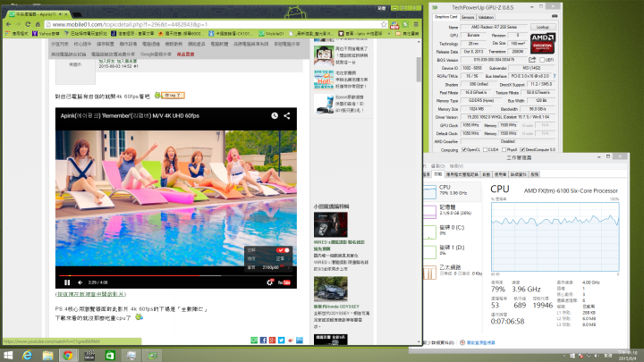Share the post on Twitter
The height and width of the screenshot is (362, 644).
pyautogui.click(x=282, y=341)
